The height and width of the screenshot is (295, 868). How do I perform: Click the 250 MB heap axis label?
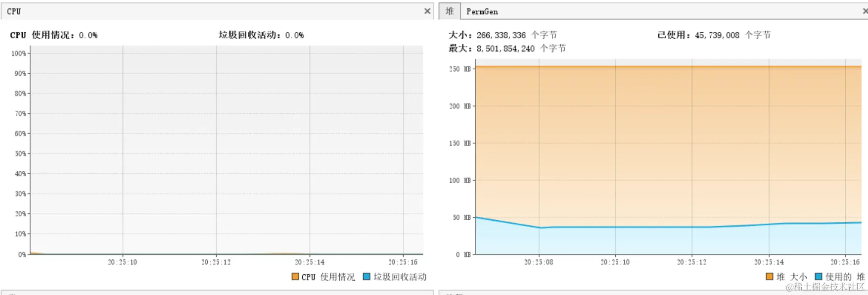coord(460,69)
